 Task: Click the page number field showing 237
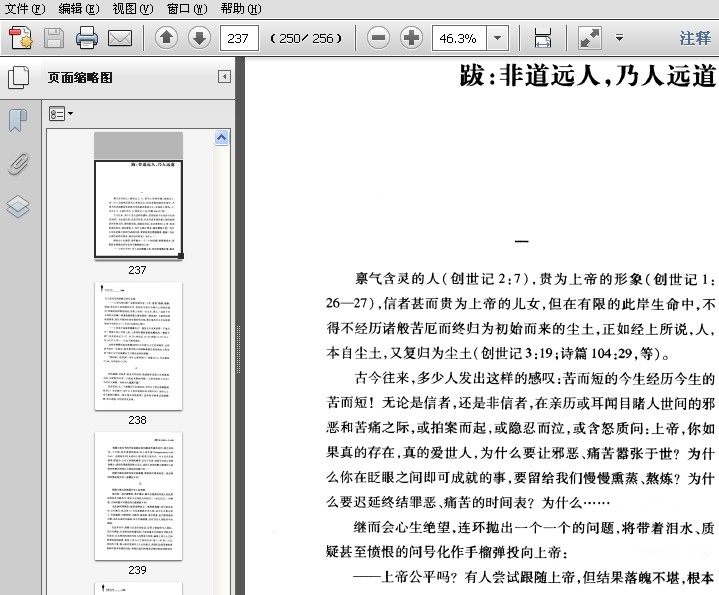(x=239, y=38)
